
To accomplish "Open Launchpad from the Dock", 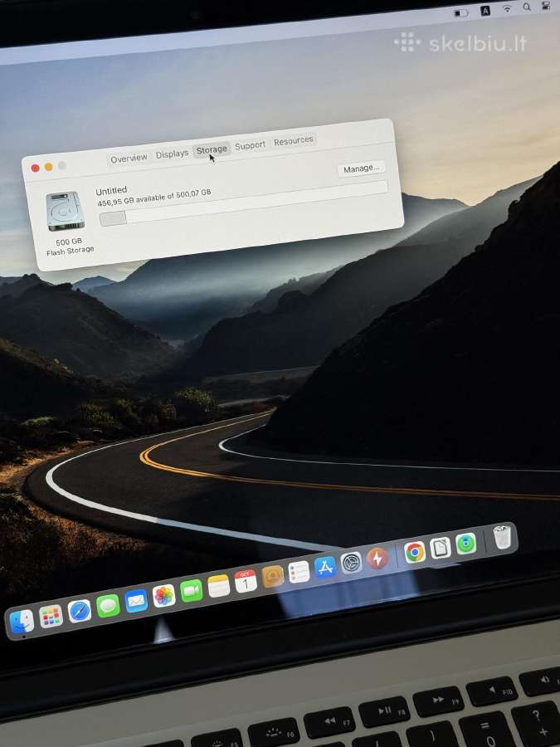I will coord(51,616).
